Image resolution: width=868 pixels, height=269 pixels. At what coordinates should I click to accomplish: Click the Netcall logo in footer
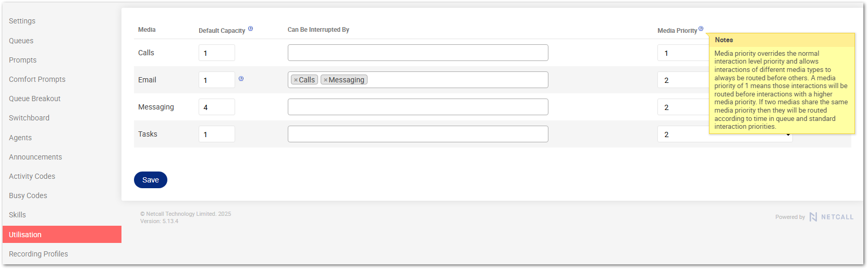[832, 217]
